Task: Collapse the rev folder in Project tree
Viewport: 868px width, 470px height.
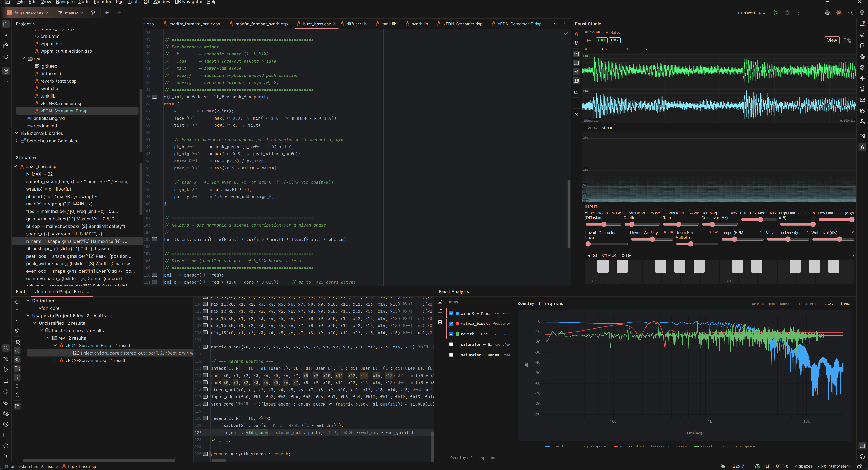Action: click(23, 59)
